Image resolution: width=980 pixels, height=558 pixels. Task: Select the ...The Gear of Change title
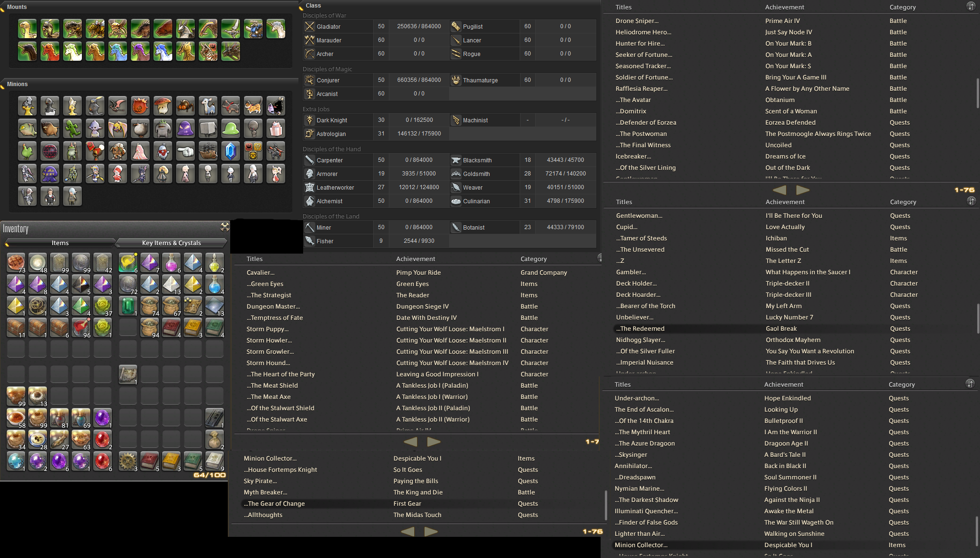(x=274, y=503)
